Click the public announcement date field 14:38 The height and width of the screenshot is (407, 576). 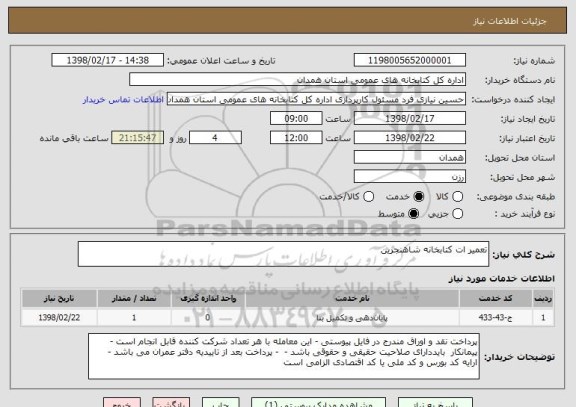(x=108, y=60)
